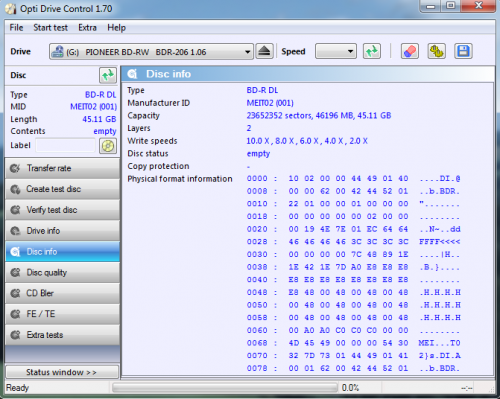This screenshot has width=500, height=399.
Task: Open FE / TE test
Action: [x=63, y=314]
